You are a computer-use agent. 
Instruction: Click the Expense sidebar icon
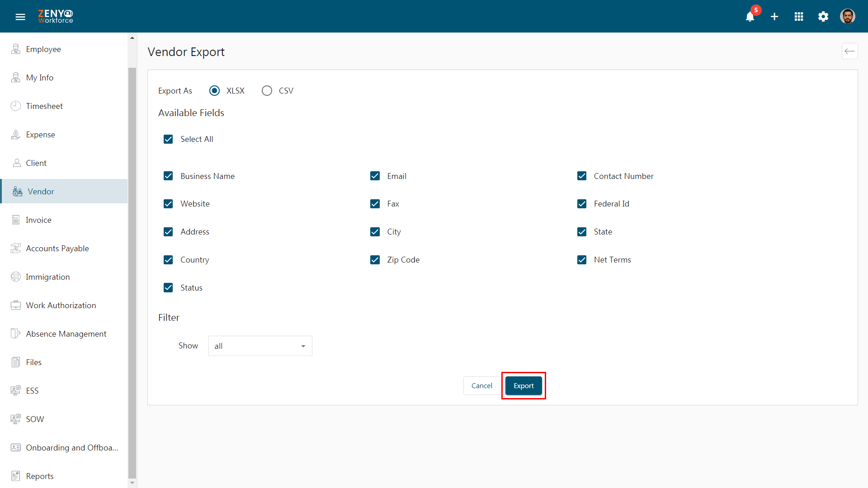(x=16, y=135)
